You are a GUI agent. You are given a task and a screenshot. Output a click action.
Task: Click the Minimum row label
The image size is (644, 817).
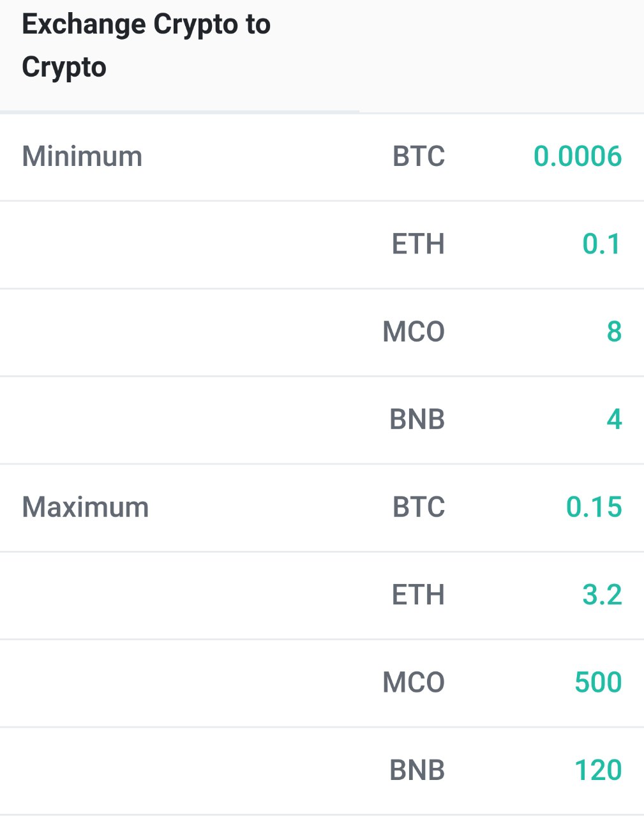[x=82, y=156]
